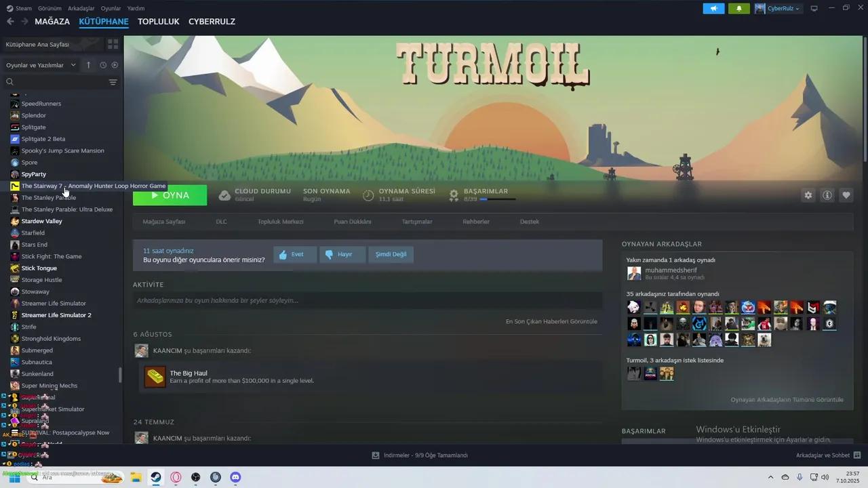Recommend the game with Evet

point(295,254)
